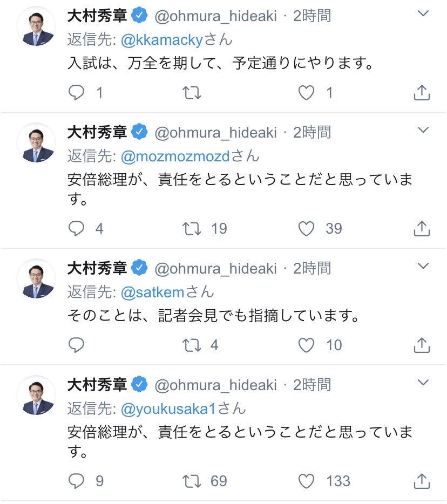The height and width of the screenshot is (504, 447).
Task: Open the chevron menu on @mozmozmozd reply
Action: [x=424, y=130]
